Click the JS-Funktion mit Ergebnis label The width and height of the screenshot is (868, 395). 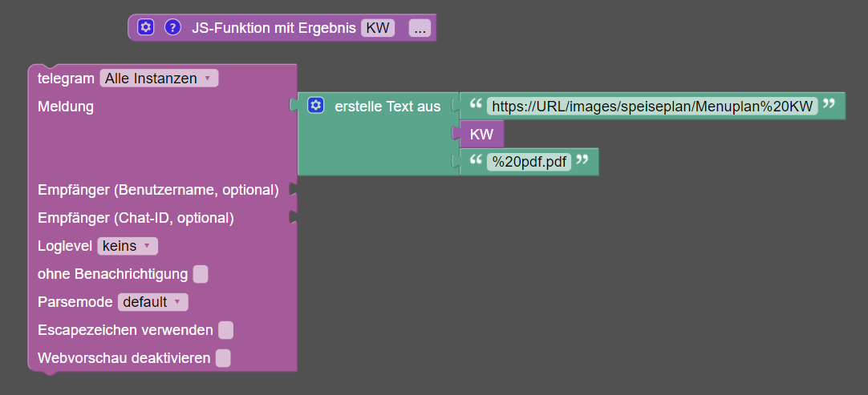pyautogui.click(x=274, y=28)
